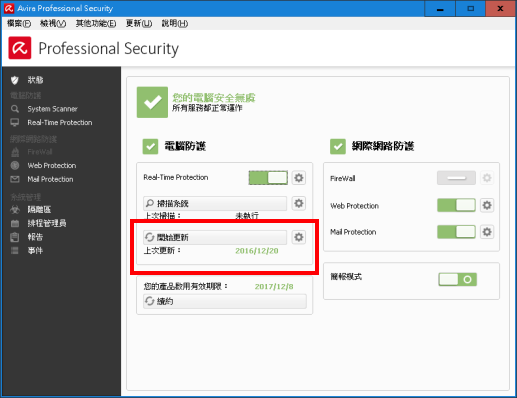Open 報告 in the sidebar
517x398 pixels.
click(x=35, y=237)
